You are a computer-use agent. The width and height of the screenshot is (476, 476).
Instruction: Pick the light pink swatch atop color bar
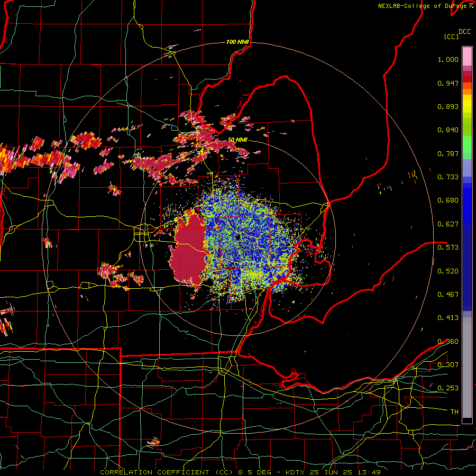tap(467, 57)
